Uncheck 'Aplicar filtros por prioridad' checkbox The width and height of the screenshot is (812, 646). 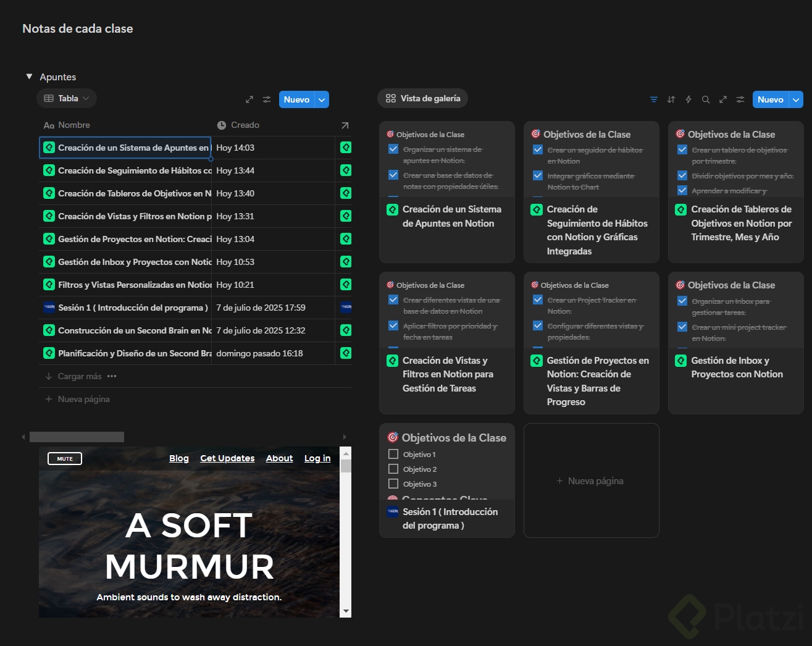[393, 325]
